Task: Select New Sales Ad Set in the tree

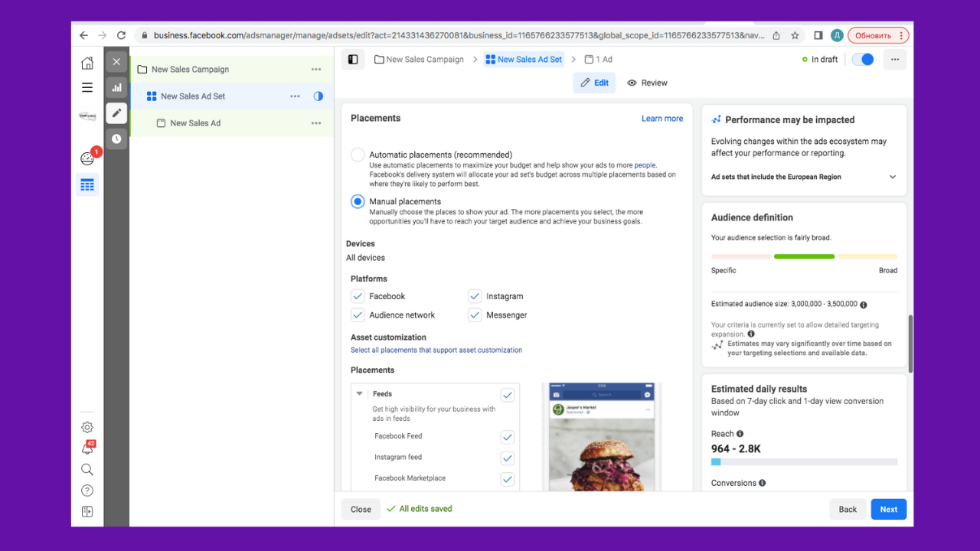Action: 193,96
